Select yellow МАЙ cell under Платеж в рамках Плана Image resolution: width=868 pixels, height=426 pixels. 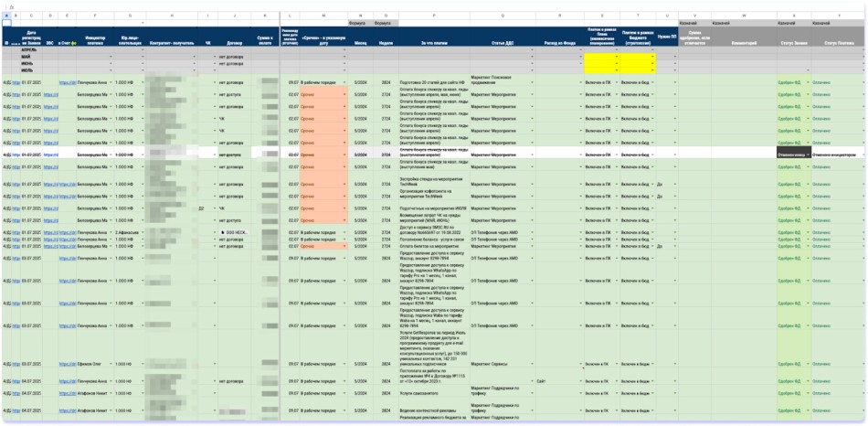(x=601, y=57)
